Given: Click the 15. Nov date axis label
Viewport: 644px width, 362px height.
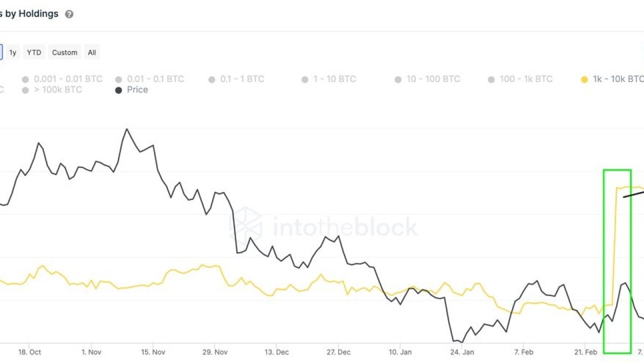Looking at the screenshot, I should (153, 352).
